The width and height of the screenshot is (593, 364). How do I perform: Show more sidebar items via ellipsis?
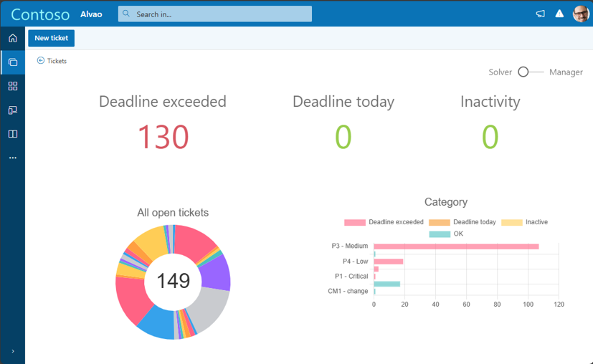(12, 158)
